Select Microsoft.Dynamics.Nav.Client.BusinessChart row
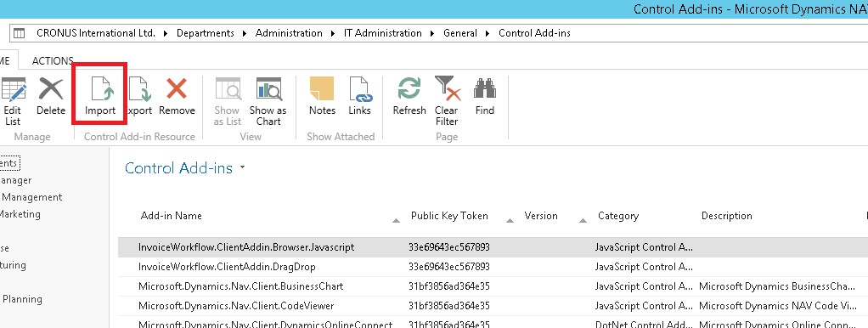868x328 pixels. (x=493, y=286)
